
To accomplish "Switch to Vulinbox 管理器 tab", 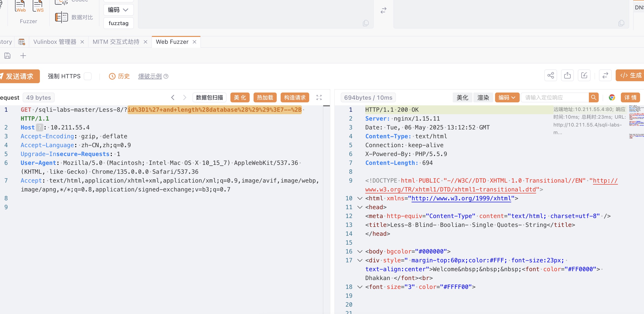I will [x=55, y=42].
